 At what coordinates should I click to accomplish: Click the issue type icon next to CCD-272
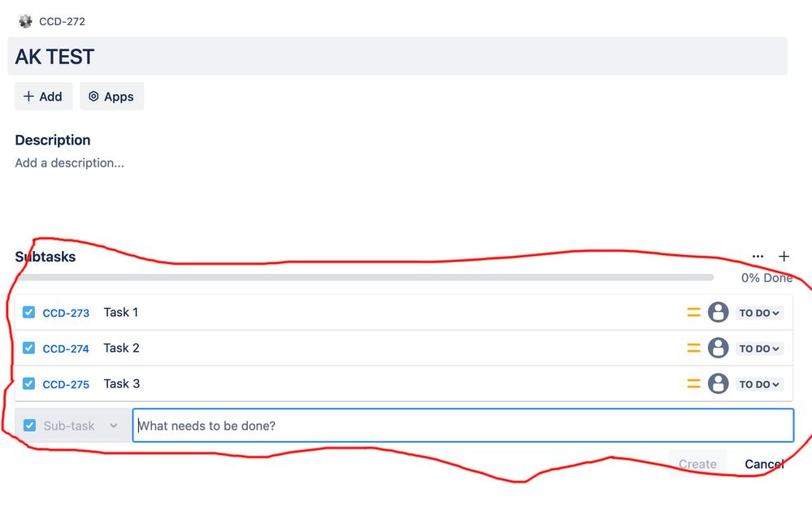point(25,21)
